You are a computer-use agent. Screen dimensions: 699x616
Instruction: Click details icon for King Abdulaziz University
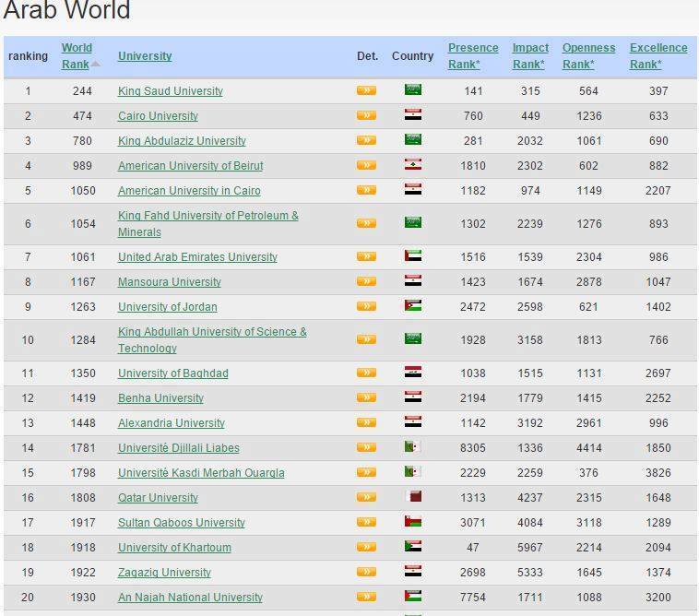click(x=366, y=140)
